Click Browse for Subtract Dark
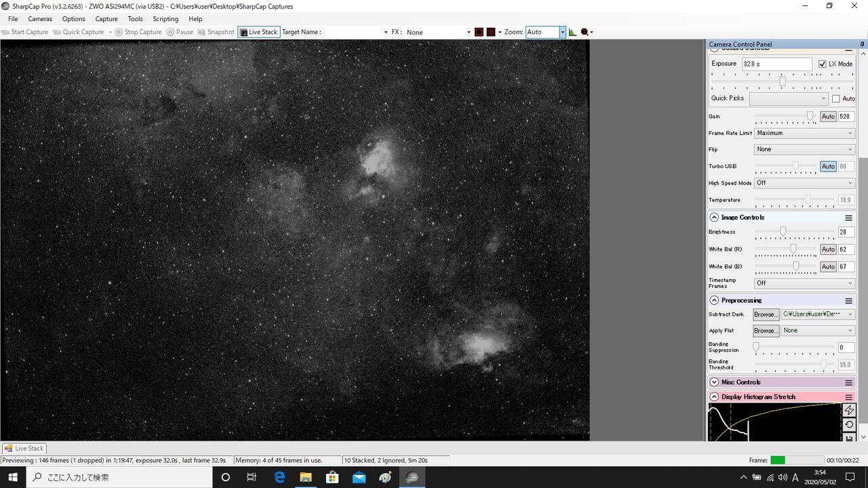The width and height of the screenshot is (868, 488). tap(766, 314)
